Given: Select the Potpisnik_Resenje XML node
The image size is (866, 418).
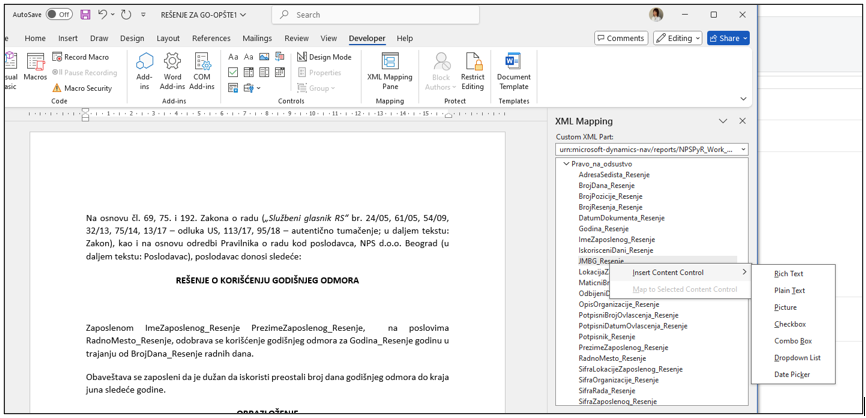Looking at the screenshot, I should click(606, 337).
